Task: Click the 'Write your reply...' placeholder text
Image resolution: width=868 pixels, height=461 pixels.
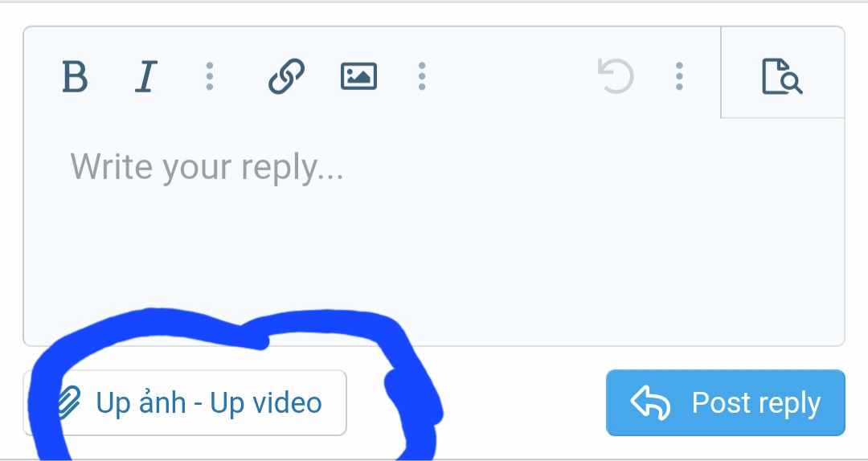Action: click(207, 166)
